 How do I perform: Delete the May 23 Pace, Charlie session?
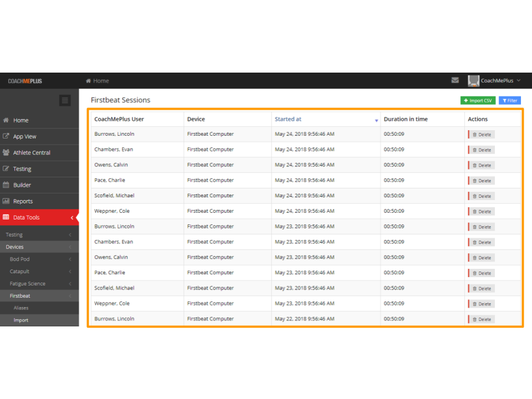[482, 273]
